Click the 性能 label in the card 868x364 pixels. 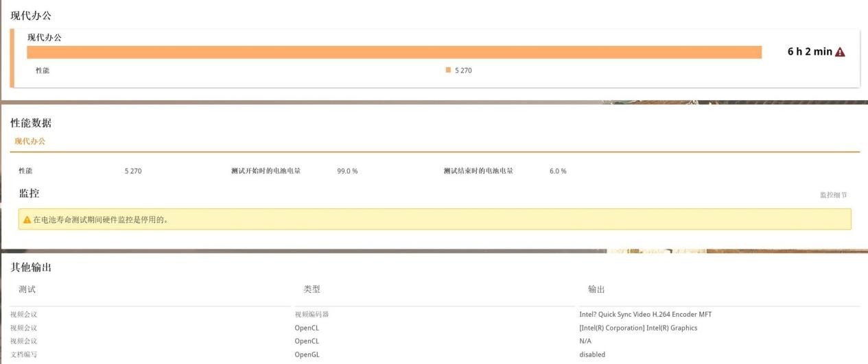tap(43, 71)
